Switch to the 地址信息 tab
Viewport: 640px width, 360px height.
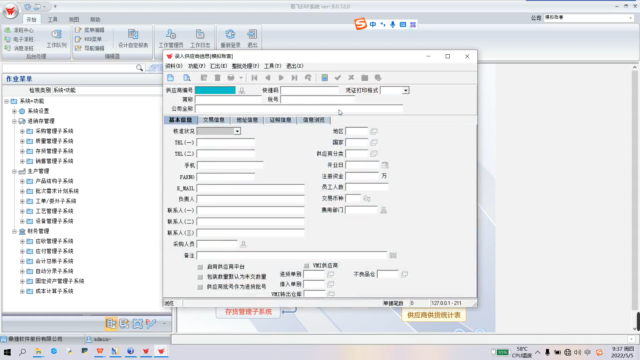tap(247, 120)
